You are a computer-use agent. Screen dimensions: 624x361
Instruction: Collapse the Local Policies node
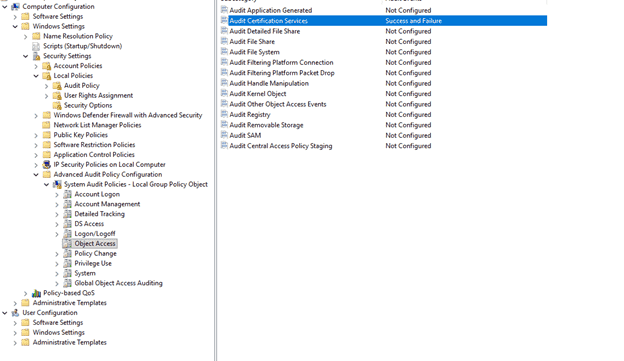pos(36,76)
